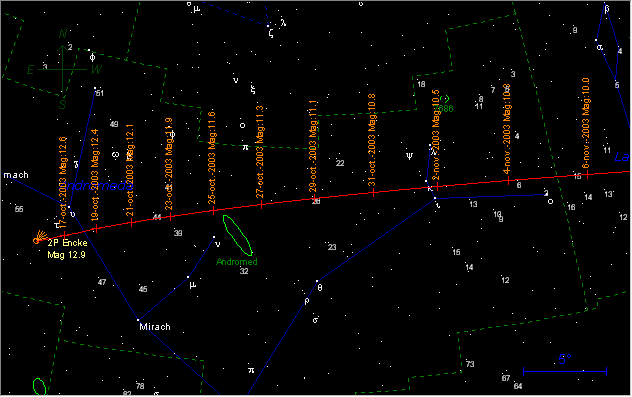The width and height of the screenshot is (632, 397).
Task: Select the green Andromeda galaxy ellipse
Action: click(237, 235)
